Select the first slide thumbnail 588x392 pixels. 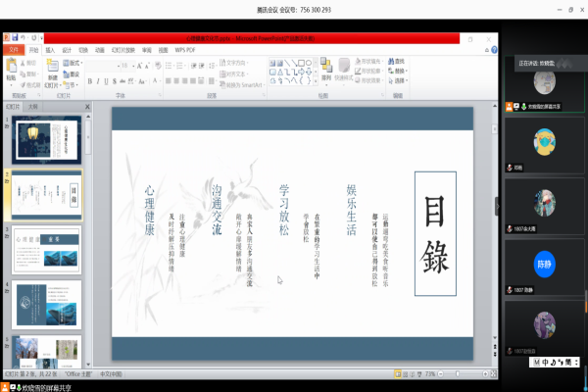46,140
